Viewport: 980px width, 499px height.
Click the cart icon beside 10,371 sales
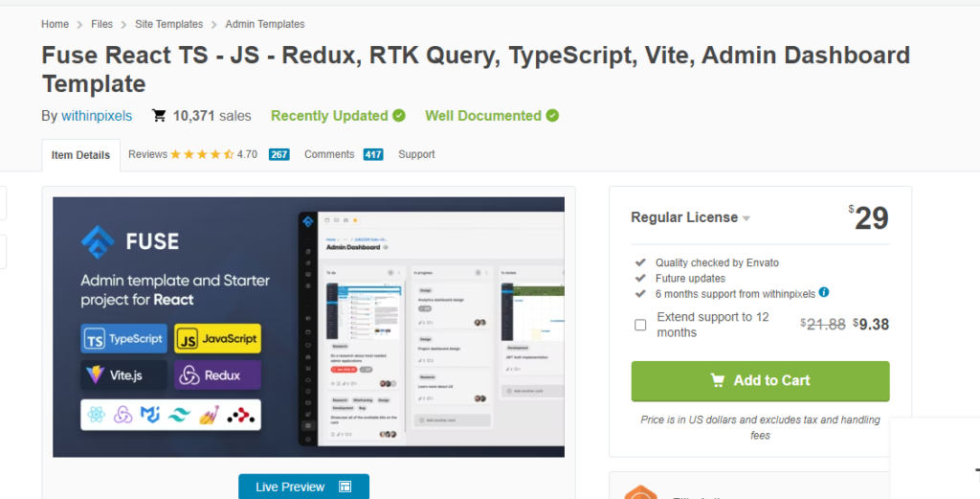159,116
